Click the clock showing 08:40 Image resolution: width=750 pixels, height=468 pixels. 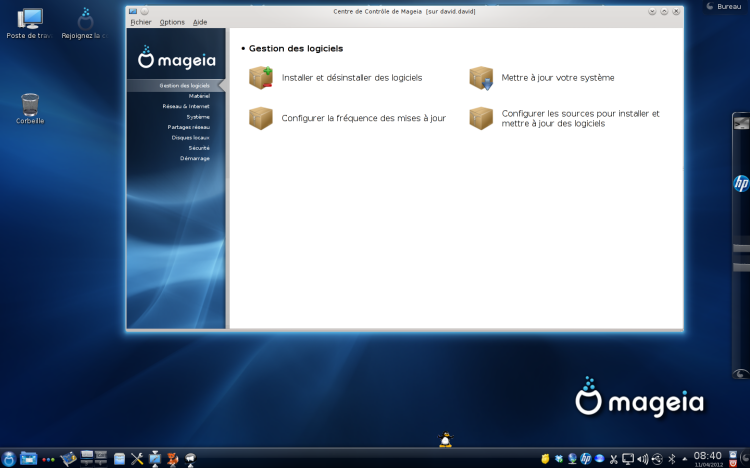(707, 458)
